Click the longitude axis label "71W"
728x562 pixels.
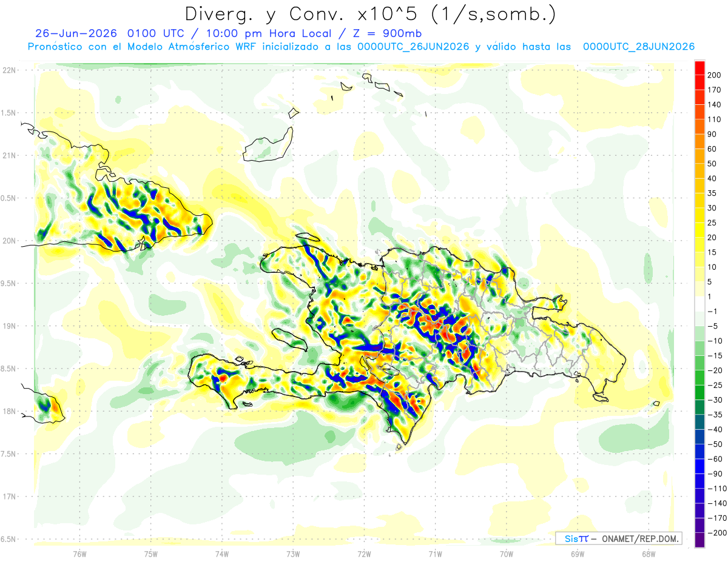click(435, 554)
